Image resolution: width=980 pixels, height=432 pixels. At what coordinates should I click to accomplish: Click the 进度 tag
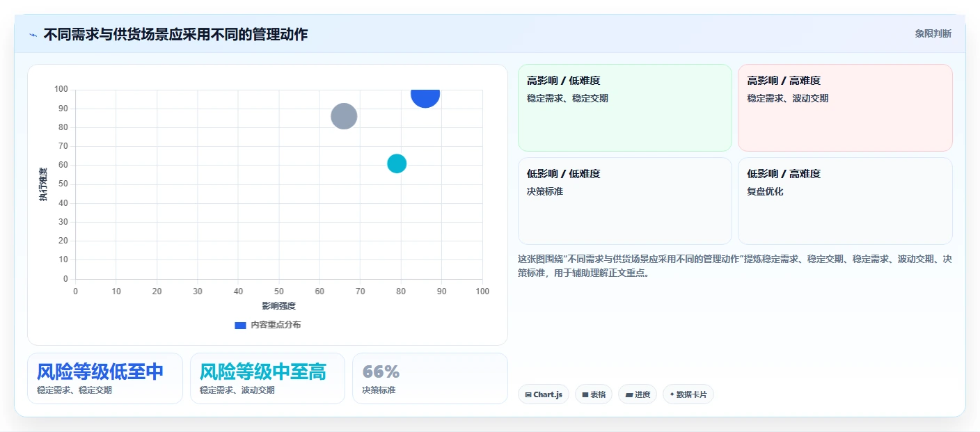pyautogui.click(x=638, y=394)
